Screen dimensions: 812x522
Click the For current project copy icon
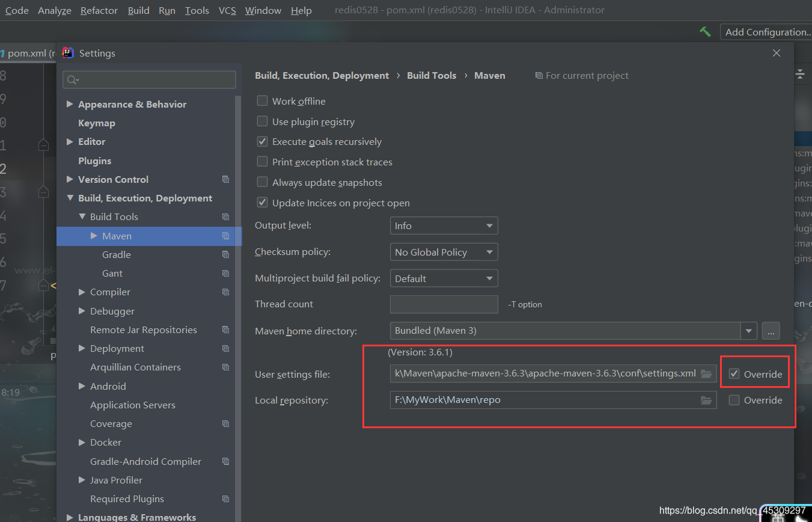[539, 76]
